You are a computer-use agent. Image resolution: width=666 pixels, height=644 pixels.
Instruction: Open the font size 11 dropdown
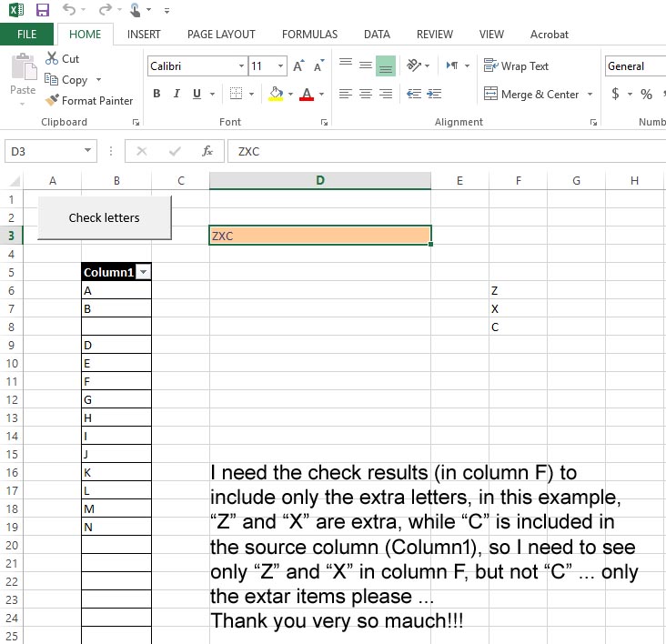point(280,65)
